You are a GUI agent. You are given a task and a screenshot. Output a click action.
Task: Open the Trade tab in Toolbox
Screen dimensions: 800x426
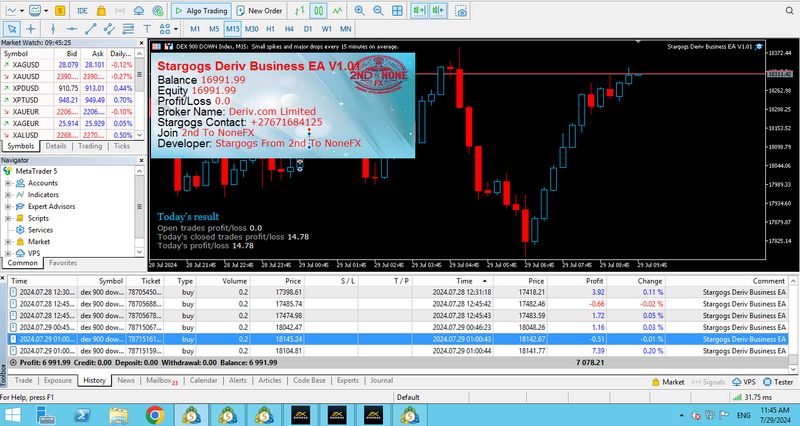(x=23, y=381)
